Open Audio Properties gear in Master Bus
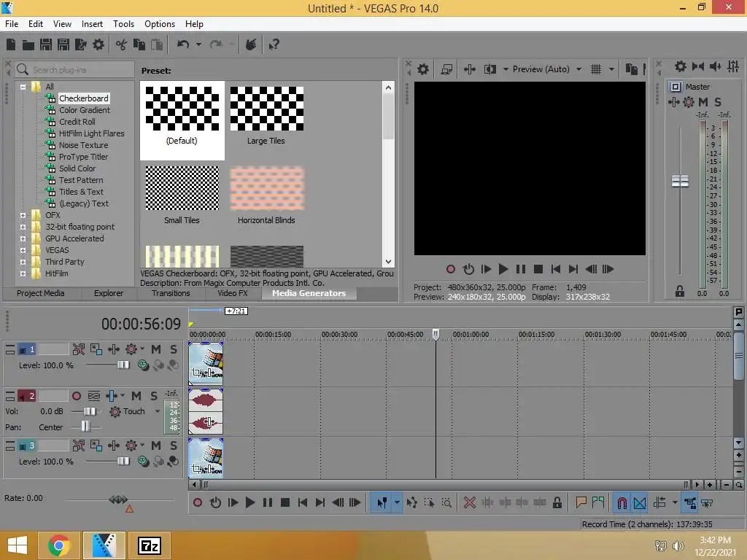This screenshot has width=747, height=560. point(681,66)
